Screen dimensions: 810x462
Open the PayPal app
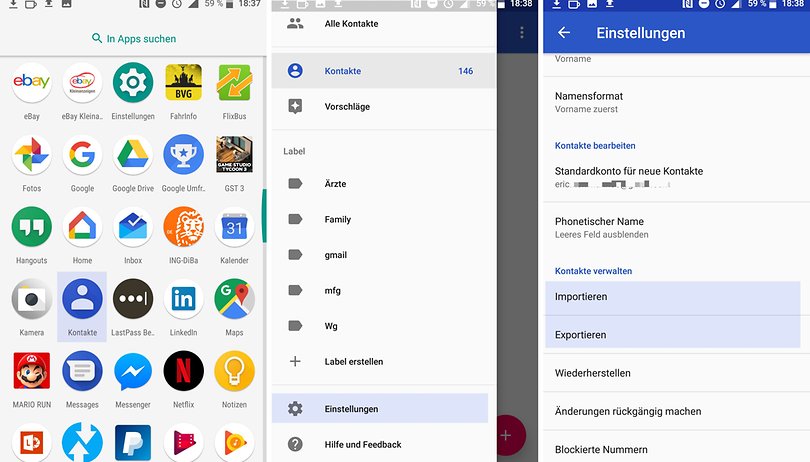[133, 443]
